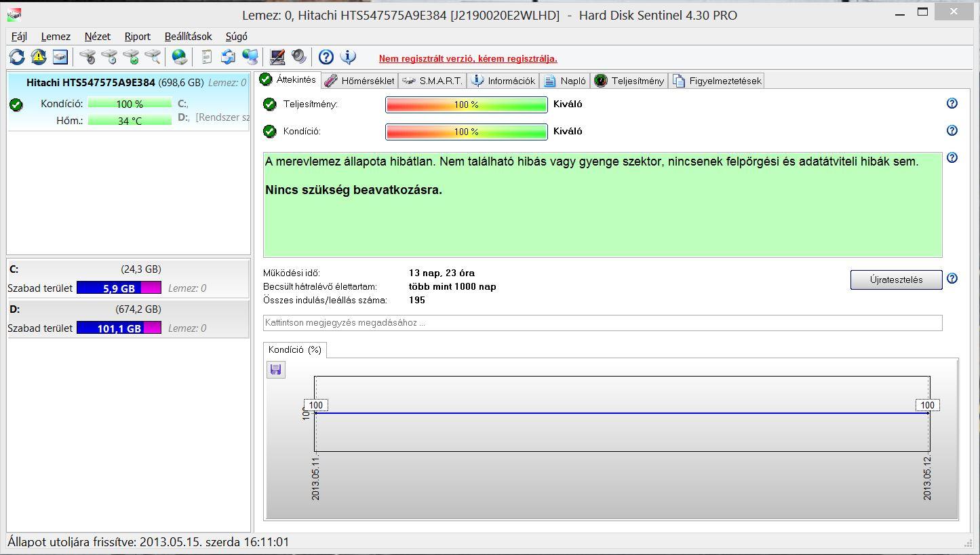Click the globe over disk toolbar icon
The width and height of the screenshot is (980, 555).
[x=180, y=57]
